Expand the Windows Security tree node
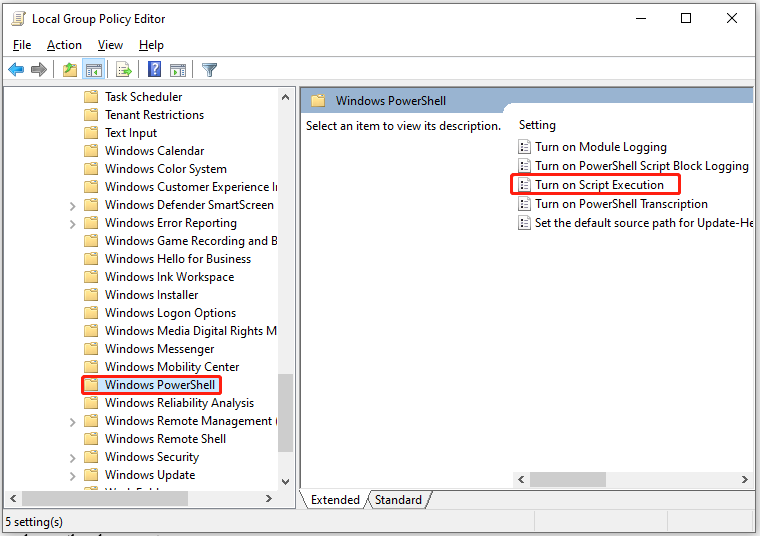 [x=72, y=457]
